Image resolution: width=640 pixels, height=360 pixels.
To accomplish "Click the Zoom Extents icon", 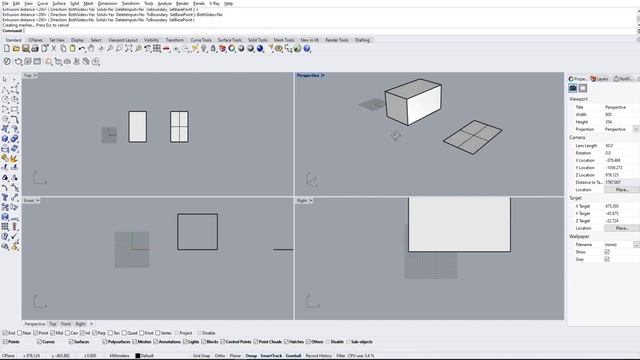I will click(x=129, y=49).
